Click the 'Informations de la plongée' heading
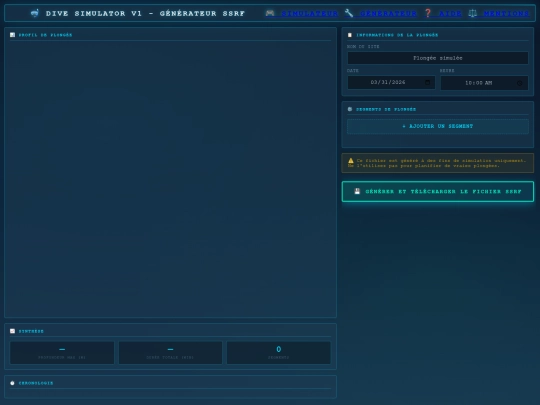This screenshot has width=540, height=405. coord(397,35)
